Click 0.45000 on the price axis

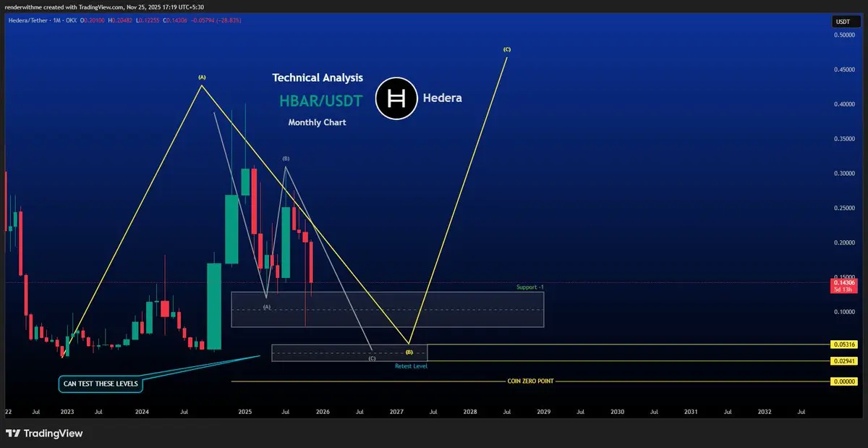[x=843, y=69]
